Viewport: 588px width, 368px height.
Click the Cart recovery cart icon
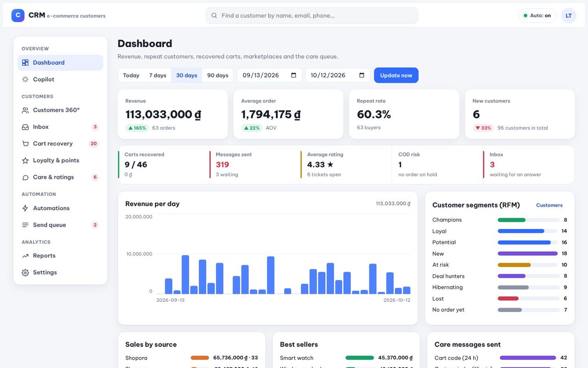(x=25, y=144)
